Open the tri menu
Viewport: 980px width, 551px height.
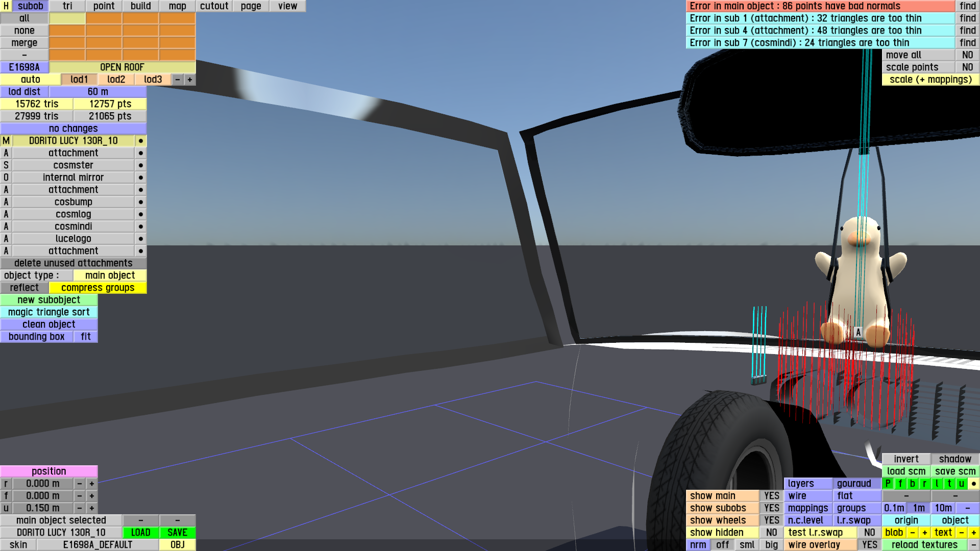[67, 6]
